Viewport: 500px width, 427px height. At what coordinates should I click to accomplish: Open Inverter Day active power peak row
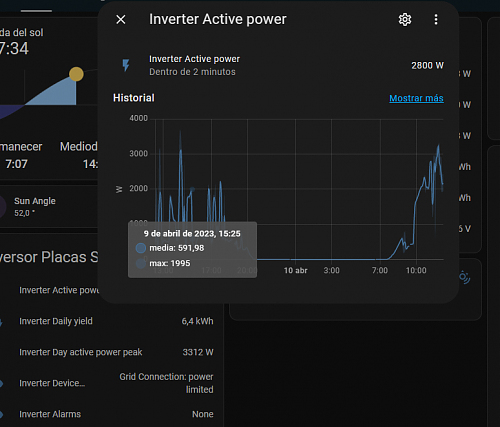click(107, 352)
